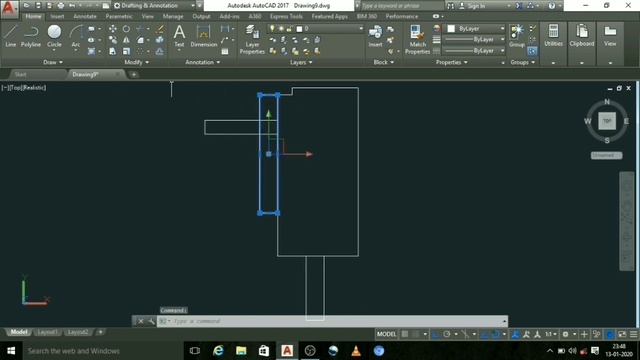Insert a Table from Annotation panel
The height and width of the screenshot is (360, 640).
[225, 51]
